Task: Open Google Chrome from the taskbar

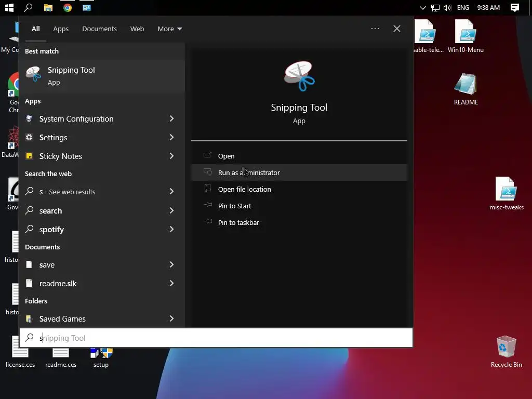Action: [68, 7]
